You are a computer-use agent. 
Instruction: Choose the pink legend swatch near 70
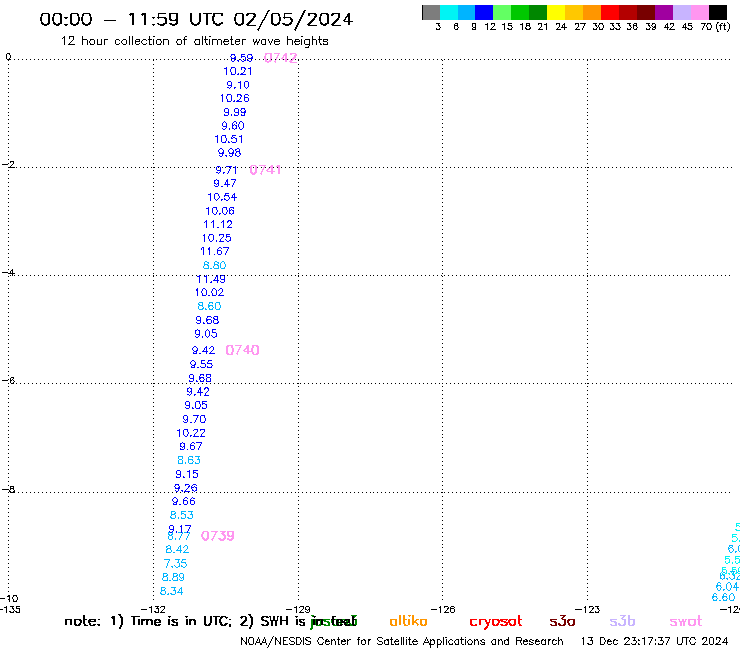point(699,12)
